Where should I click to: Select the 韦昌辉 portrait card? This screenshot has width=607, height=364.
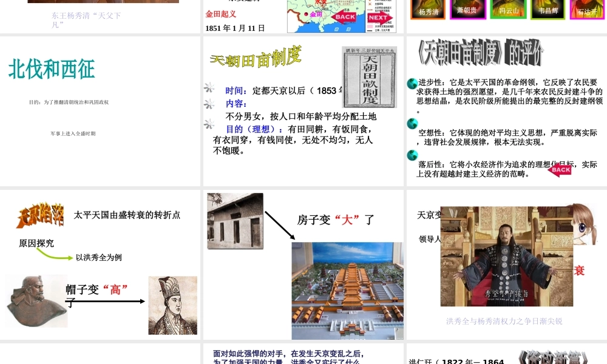point(548,9)
